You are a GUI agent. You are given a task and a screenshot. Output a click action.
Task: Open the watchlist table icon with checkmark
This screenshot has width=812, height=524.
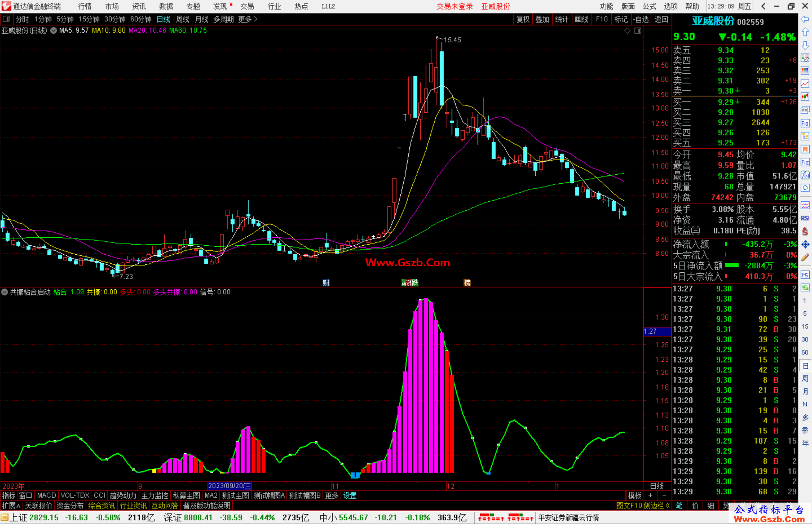805,58
